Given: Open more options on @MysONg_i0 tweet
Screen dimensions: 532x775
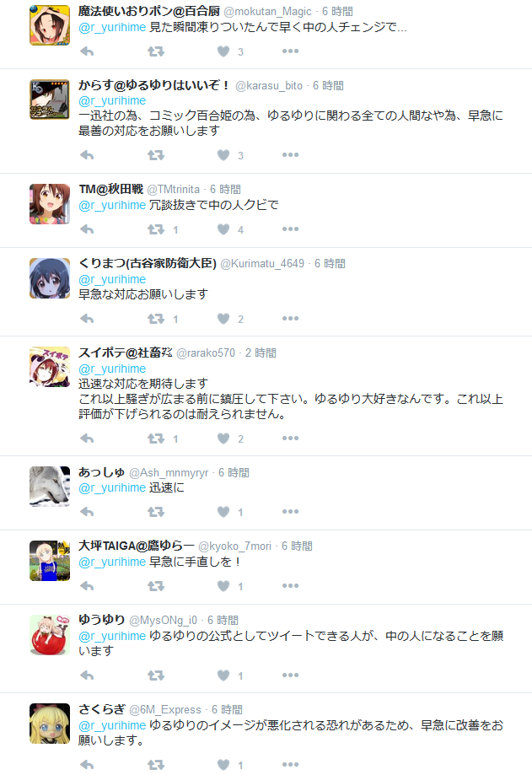Looking at the screenshot, I should [x=291, y=675].
